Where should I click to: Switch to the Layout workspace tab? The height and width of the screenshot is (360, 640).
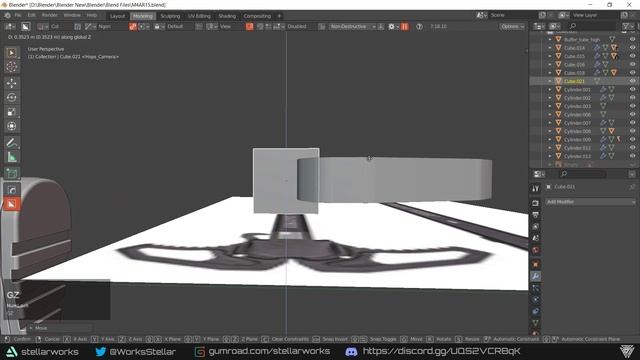coord(118,16)
